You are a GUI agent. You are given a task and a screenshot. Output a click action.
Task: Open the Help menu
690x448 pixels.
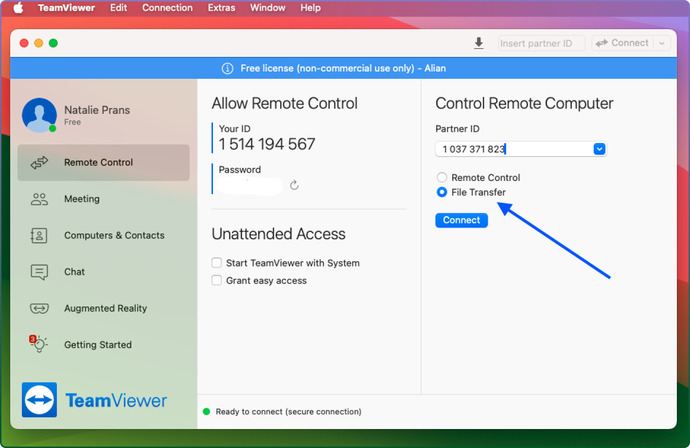310,8
